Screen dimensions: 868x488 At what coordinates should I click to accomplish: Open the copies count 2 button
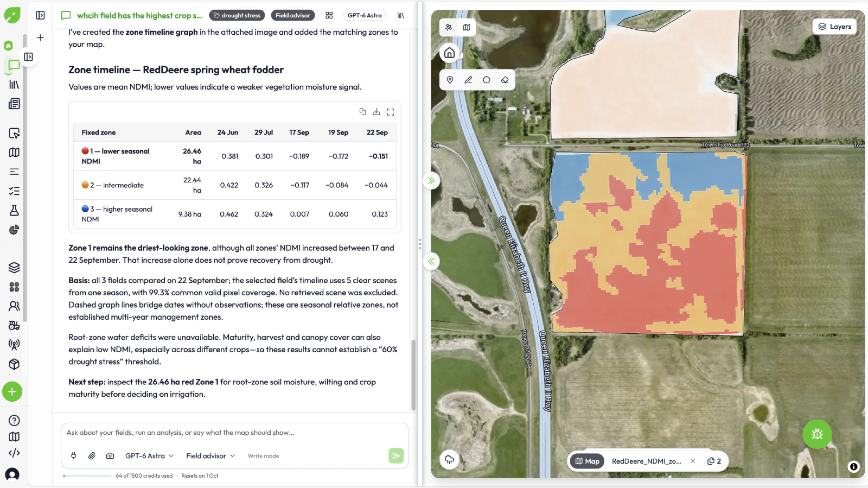[714, 461]
